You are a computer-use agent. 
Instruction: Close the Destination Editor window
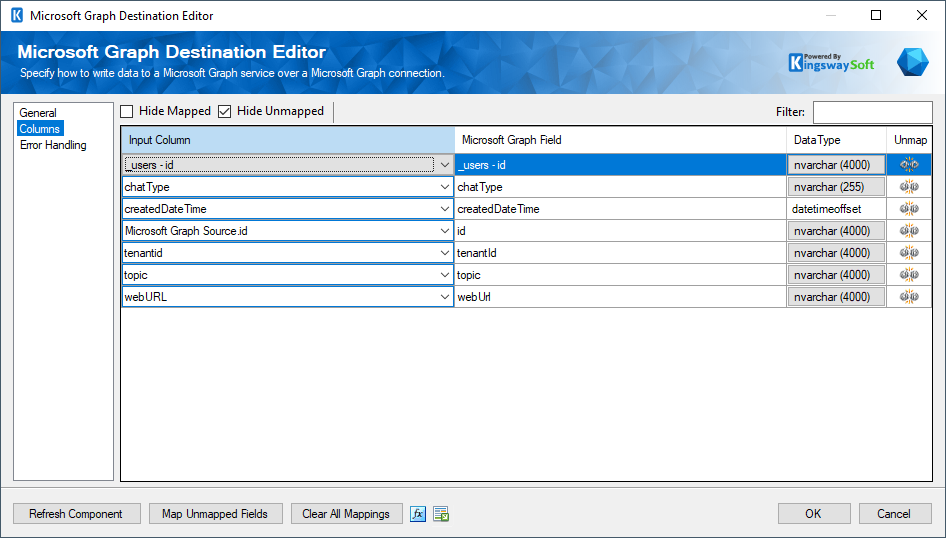pyautogui.click(x=922, y=15)
